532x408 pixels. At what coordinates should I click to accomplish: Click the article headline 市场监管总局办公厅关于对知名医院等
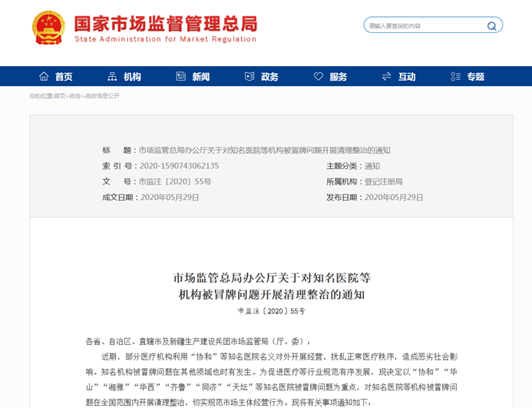pyautogui.click(x=272, y=278)
